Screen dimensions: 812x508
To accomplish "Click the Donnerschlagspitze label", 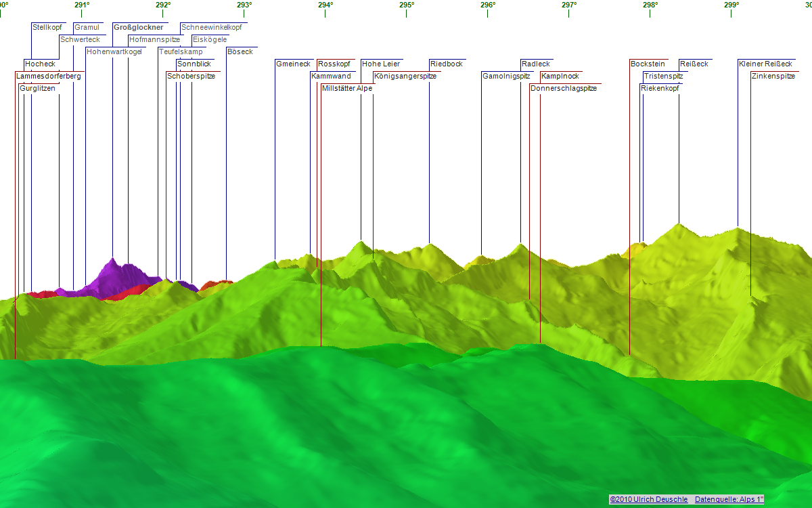I will pyautogui.click(x=563, y=89).
